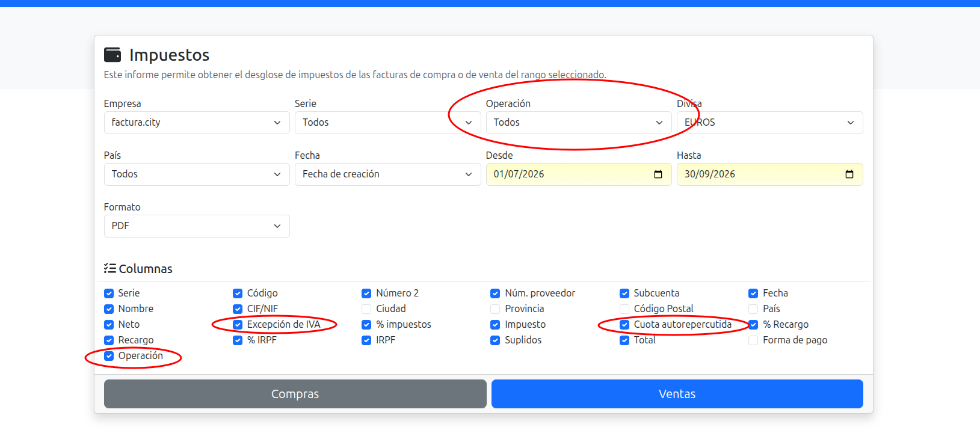Uncheck the CIF/NIF column checkbox
Viewport: 980px width, 439px height.
[x=238, y=309]
